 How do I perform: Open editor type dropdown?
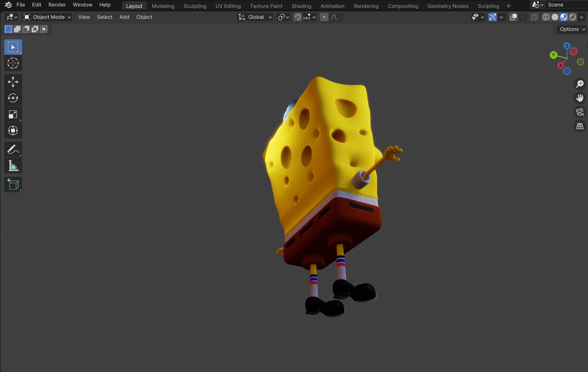click(11, 17)
